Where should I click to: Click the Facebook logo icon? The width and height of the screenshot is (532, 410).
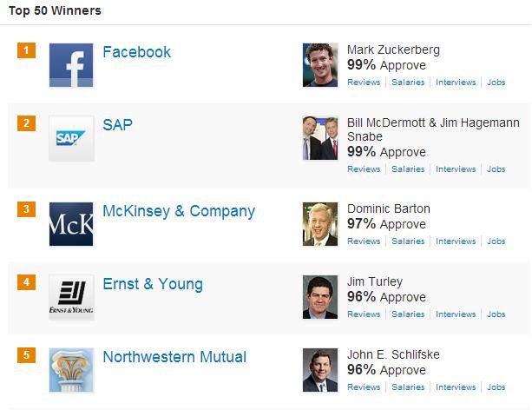tap(71, 65)
